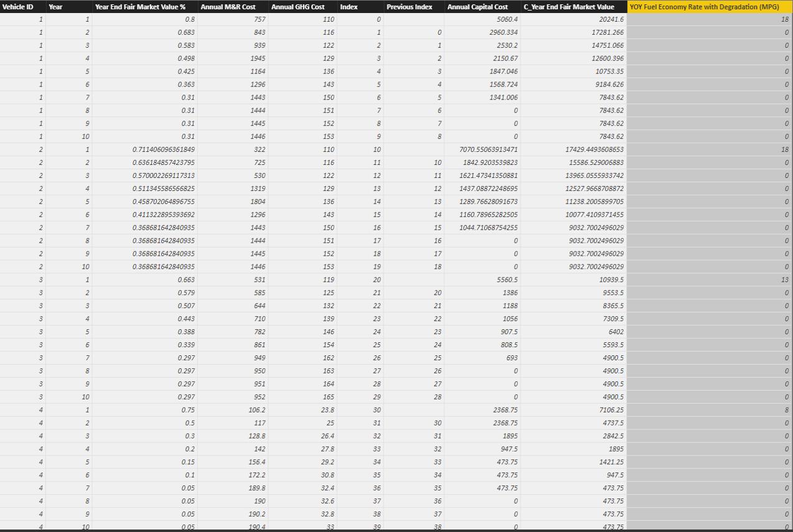
Task: Select the Vehicle ID column header
Action: pos(22,7)
